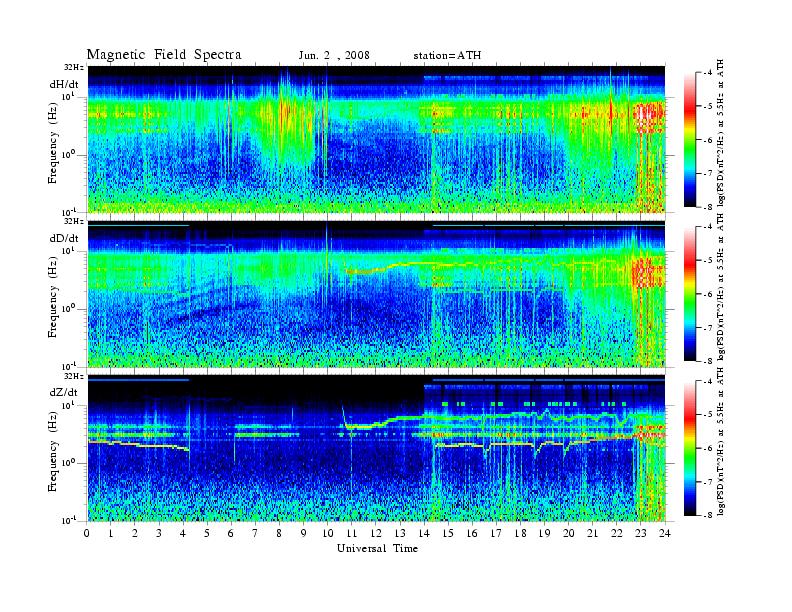Click hour 14 on the Universal Time axis
This screenshot has width=792, height=612.
[424, 533]
